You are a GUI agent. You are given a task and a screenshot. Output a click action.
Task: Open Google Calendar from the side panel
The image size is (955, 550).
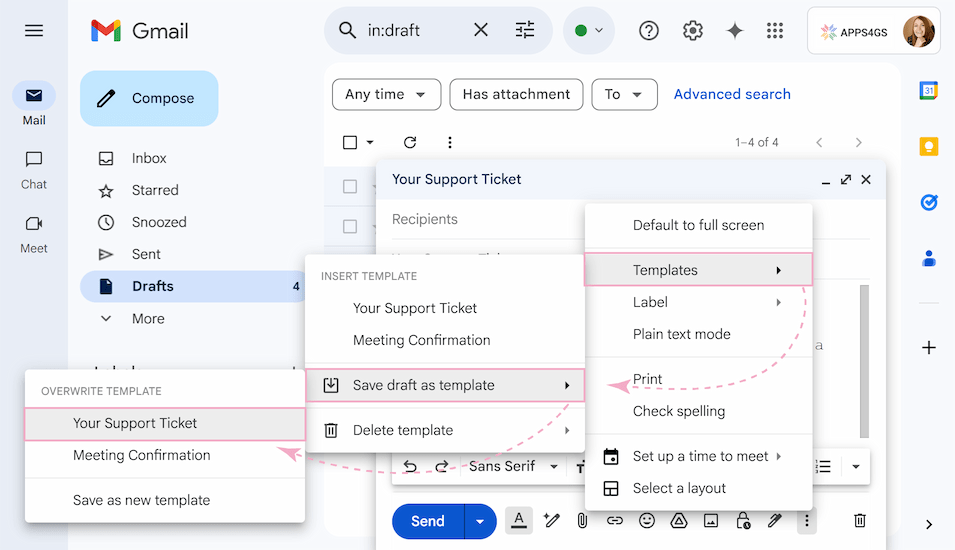928,91
